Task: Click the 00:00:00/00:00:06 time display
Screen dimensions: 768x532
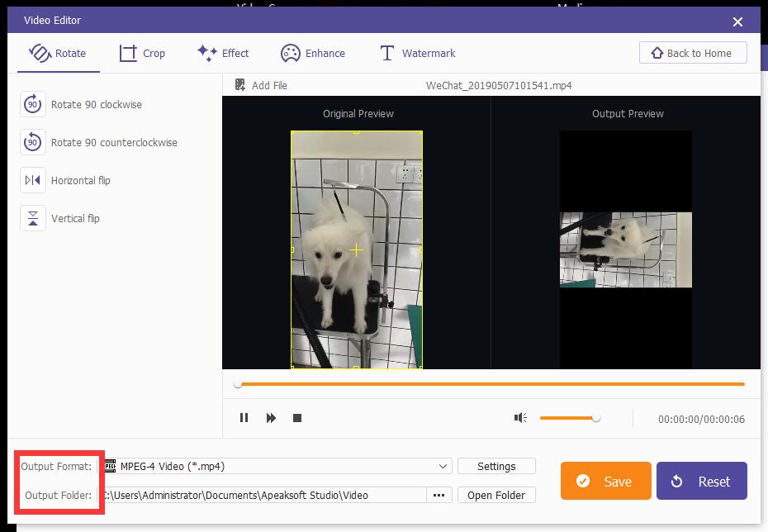Action: pos(701,420)
